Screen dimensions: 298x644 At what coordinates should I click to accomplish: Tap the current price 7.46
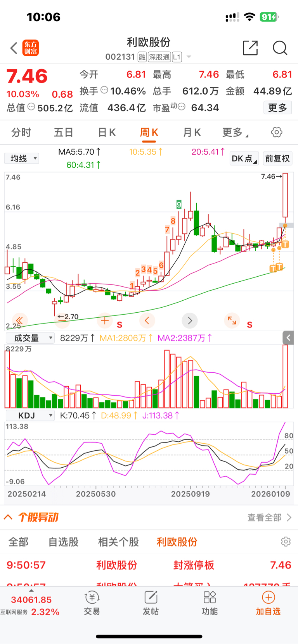(27, 76)
